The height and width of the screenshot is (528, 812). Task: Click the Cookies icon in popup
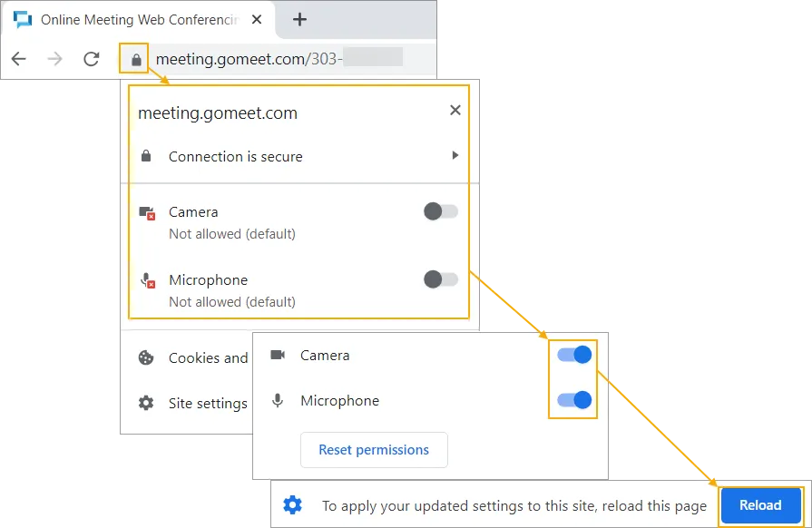pyautogui.click(x=146, y=357)
